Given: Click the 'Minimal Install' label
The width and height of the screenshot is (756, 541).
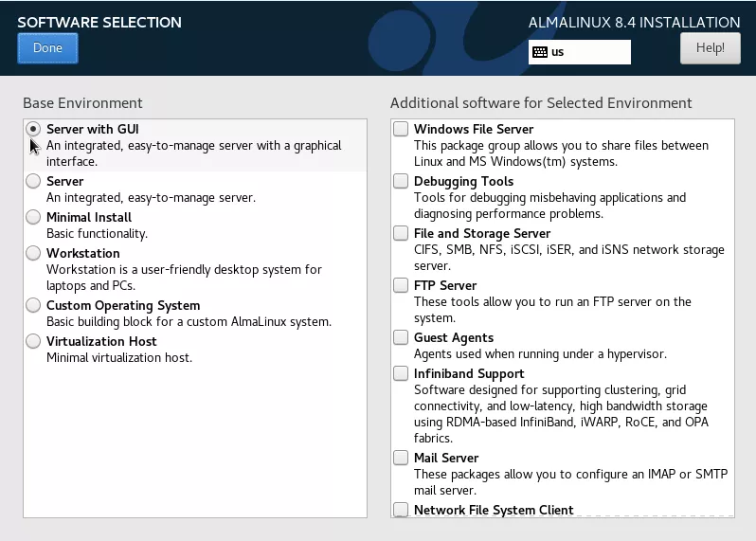Looking at the screenshot, I should [x=89, y=217].
